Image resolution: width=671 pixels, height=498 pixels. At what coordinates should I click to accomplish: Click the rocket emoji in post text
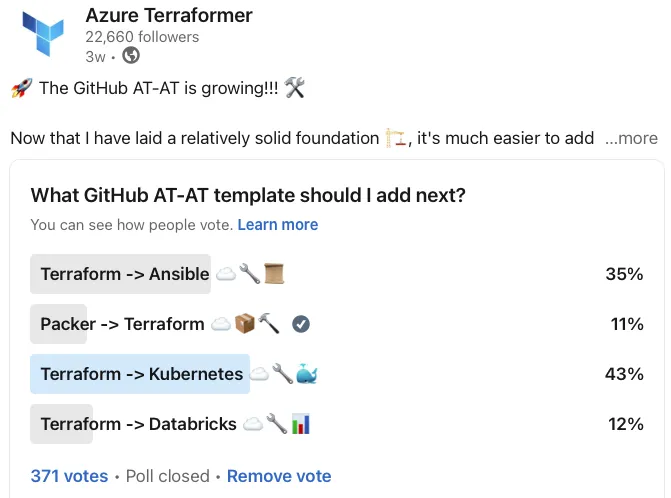[22, 88]
